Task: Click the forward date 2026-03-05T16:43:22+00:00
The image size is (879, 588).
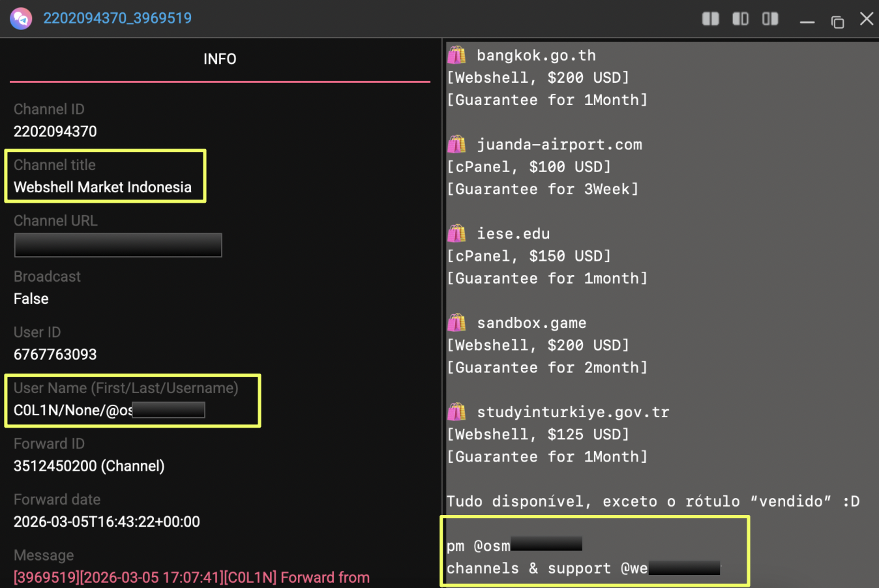Action: pyautogui.click(x=107, y=522)
